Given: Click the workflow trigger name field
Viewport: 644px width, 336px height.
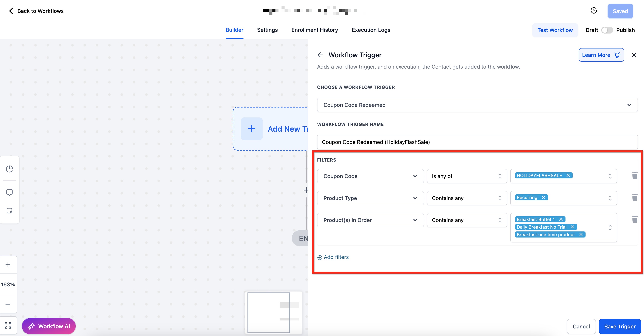Looking at the screenshot, I should point(477,142).
